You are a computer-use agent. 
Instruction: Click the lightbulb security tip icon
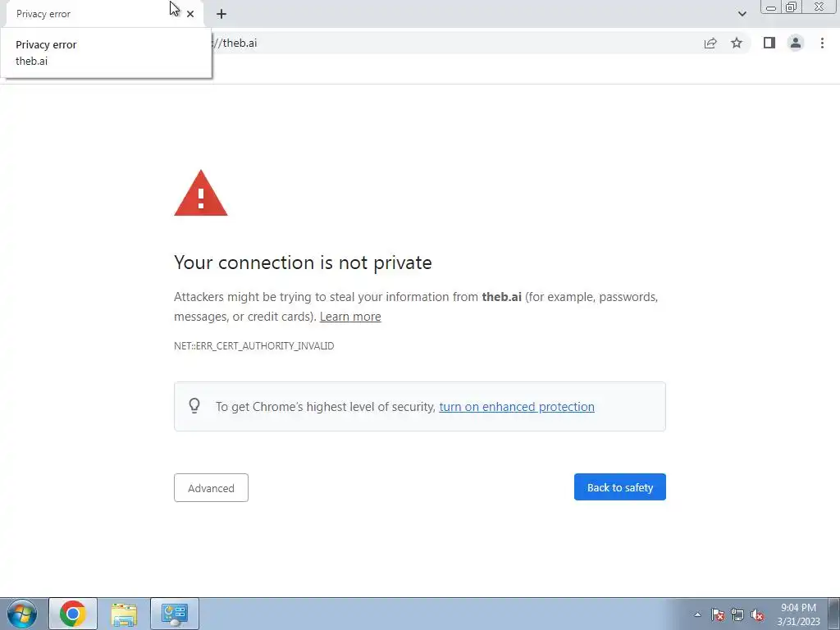[x=194, y=405]
